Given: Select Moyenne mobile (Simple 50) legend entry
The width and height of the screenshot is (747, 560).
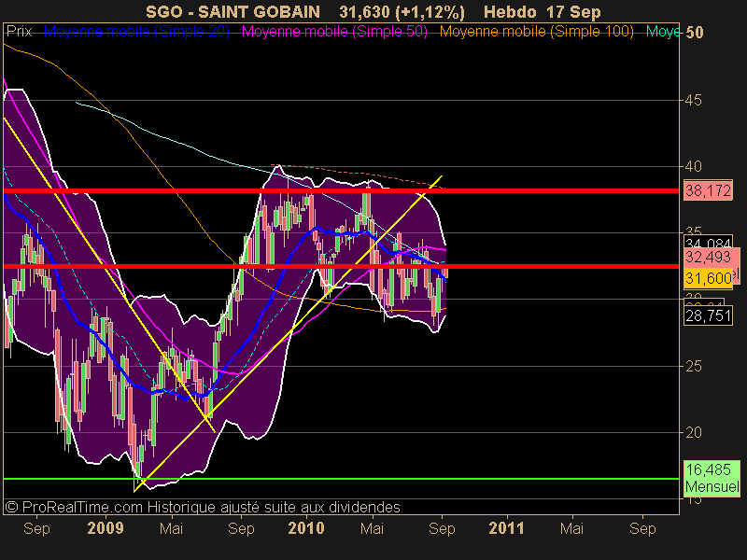Looking at the screenshot, I should 335,32.
